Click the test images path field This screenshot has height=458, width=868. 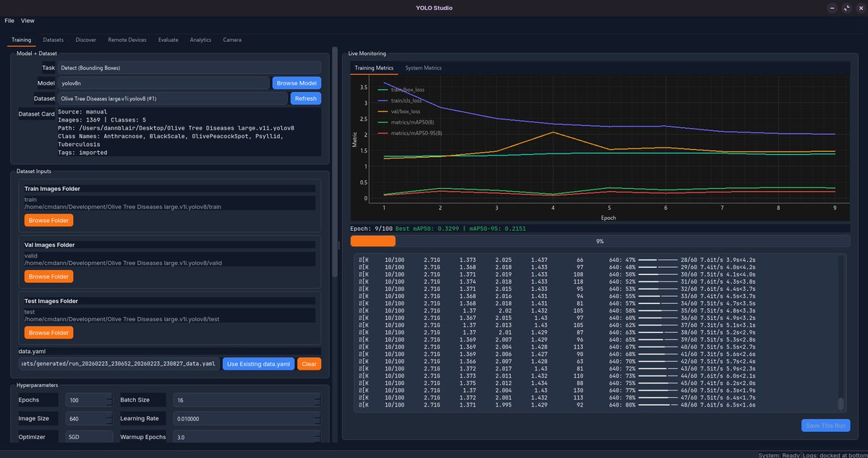(x=170, y=315)
